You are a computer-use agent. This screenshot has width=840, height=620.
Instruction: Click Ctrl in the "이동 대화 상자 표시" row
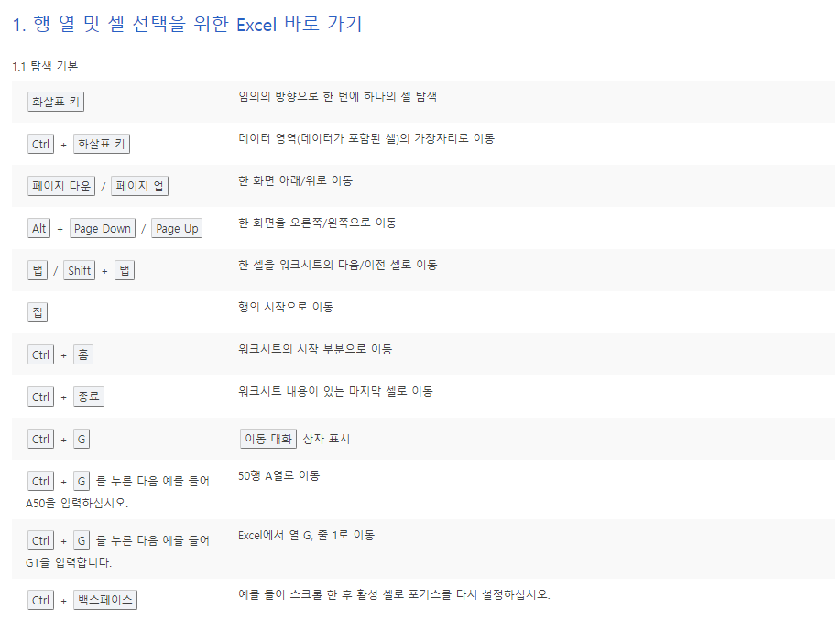tap(40, 439)
